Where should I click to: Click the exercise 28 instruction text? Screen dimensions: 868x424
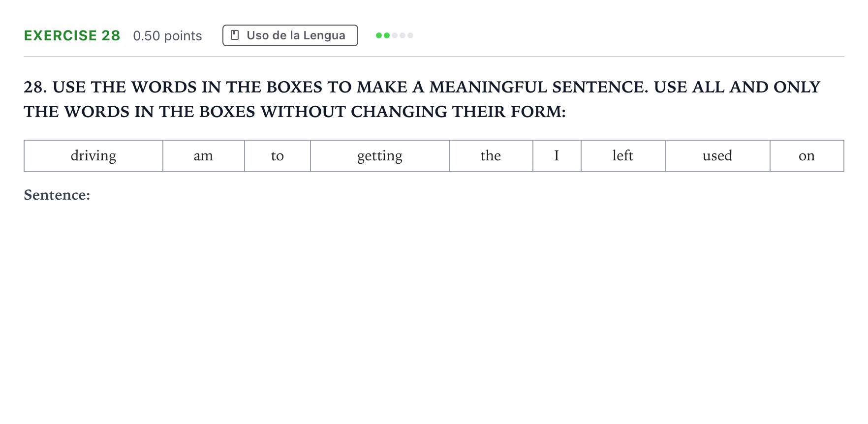[422, 99]
